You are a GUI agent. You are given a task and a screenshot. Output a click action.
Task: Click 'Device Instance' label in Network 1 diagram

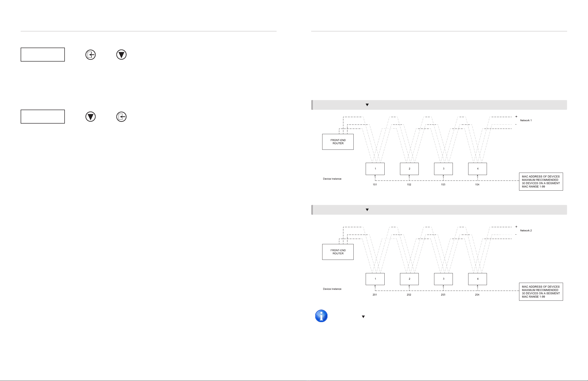click(332, 179)
